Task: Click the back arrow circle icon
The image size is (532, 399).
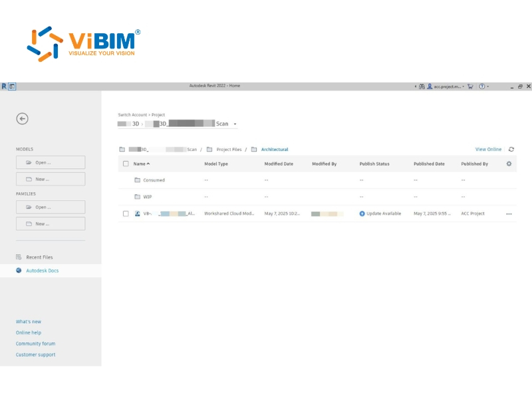Action: 22,118
